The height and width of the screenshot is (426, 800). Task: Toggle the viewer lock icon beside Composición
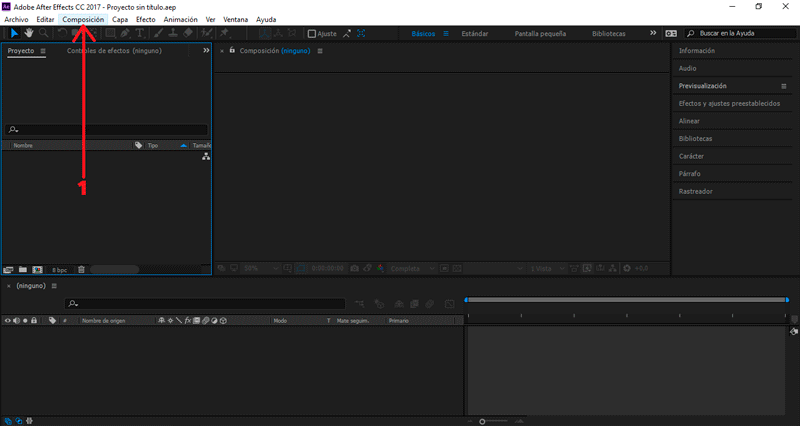click(232, 51)
